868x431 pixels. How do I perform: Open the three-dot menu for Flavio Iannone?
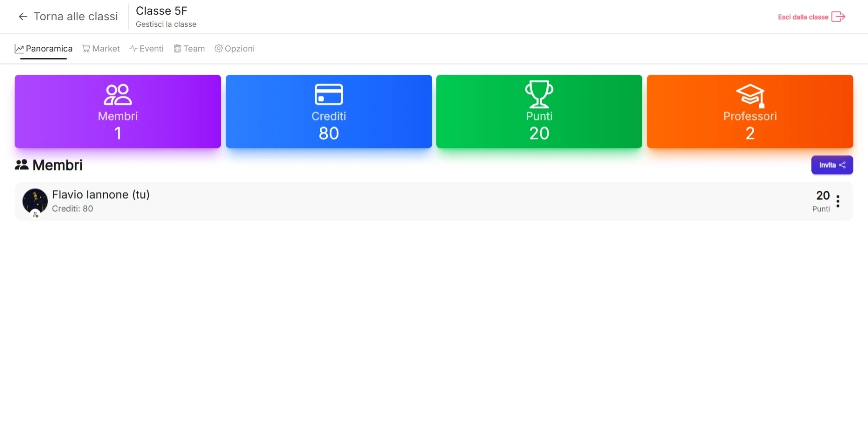point(838,201)
